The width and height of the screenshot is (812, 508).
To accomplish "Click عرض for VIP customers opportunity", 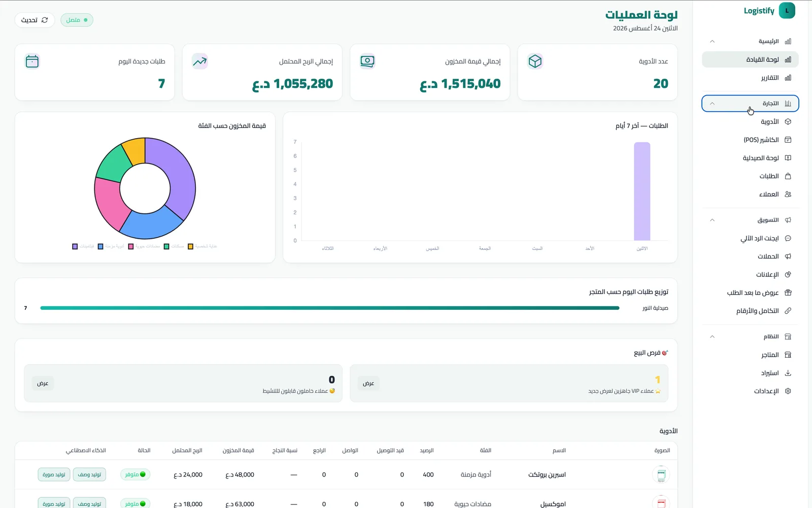I will point(368,383).
